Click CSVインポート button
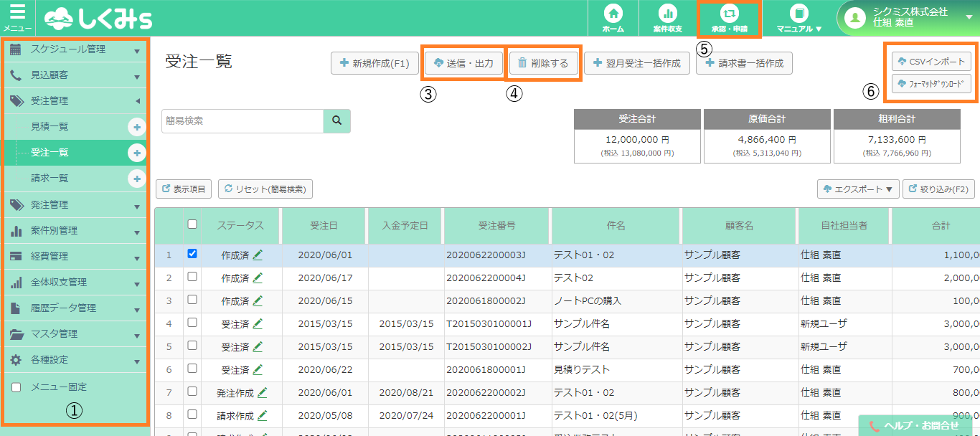Screen dimensions: 980x436 coord(931,62)
